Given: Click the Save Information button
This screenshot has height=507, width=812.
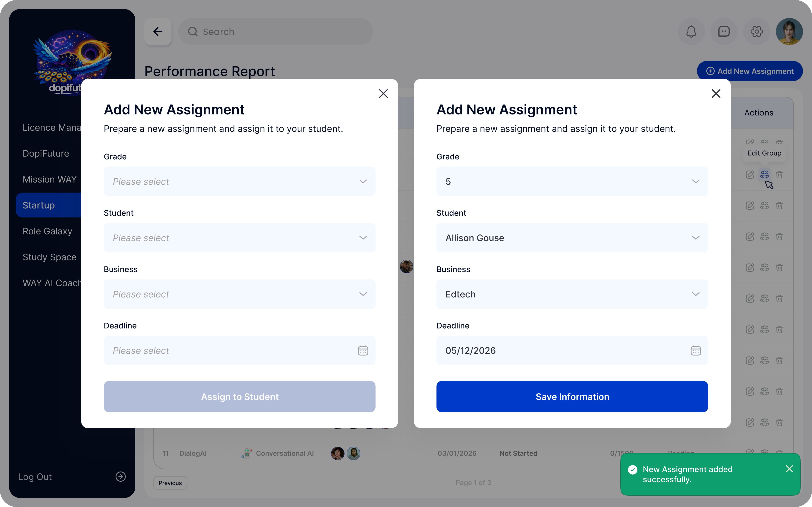Looking at the screenshot, I should pos(572,396).
